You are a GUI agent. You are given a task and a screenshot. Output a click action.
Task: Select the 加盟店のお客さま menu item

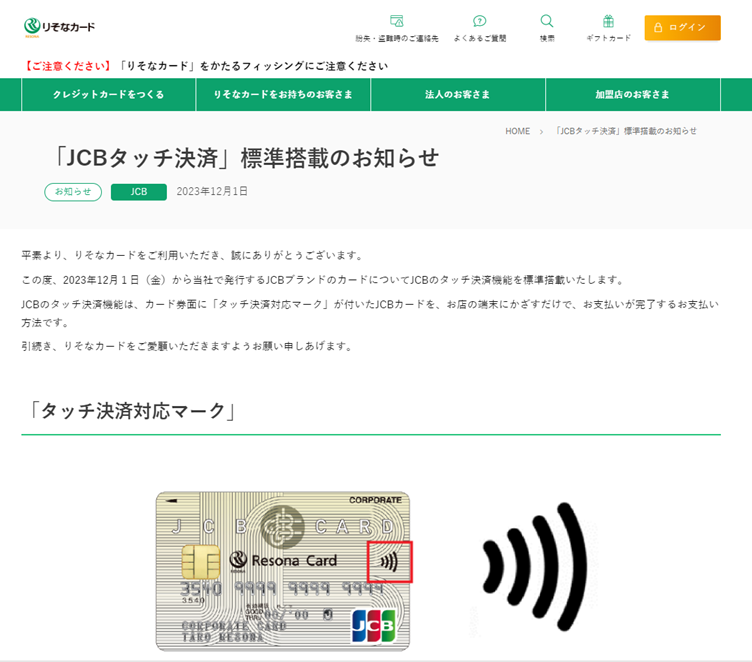coord(633,95)
